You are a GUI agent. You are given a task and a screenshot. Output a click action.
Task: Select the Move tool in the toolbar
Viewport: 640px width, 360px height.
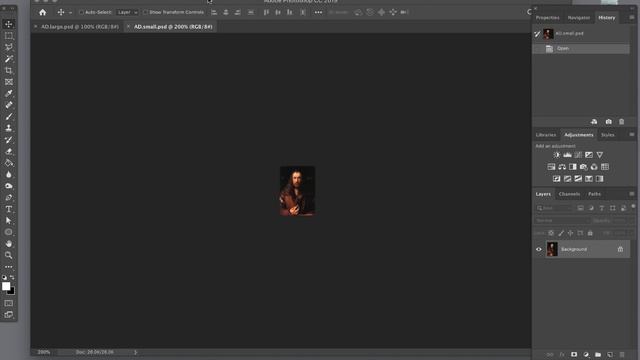(9, 24)
